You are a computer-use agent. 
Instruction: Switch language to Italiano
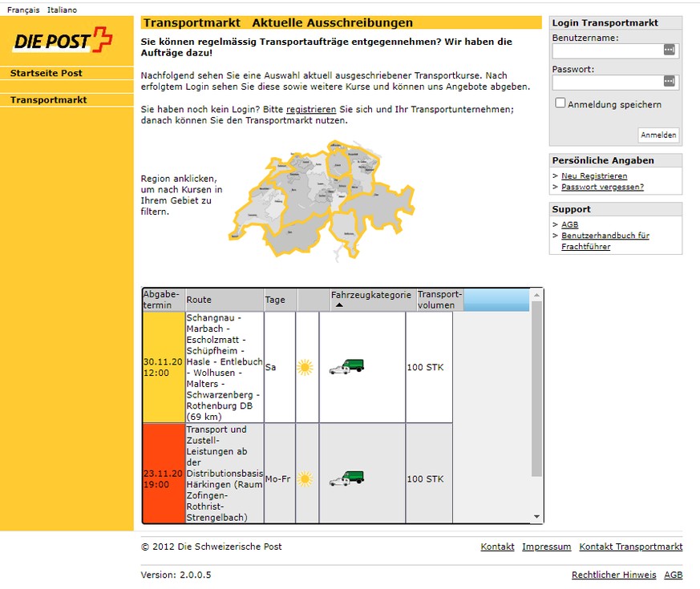coord(62,10)
